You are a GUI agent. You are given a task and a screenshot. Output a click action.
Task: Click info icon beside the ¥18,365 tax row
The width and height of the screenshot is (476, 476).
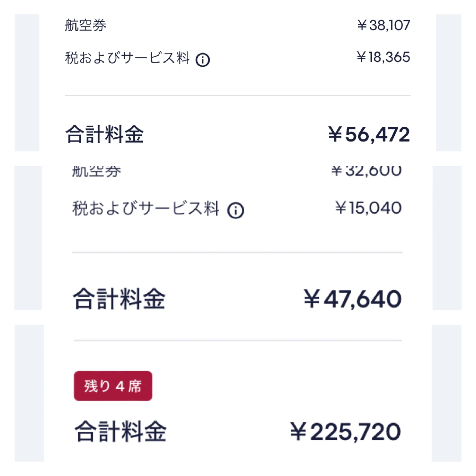(203, 60)
